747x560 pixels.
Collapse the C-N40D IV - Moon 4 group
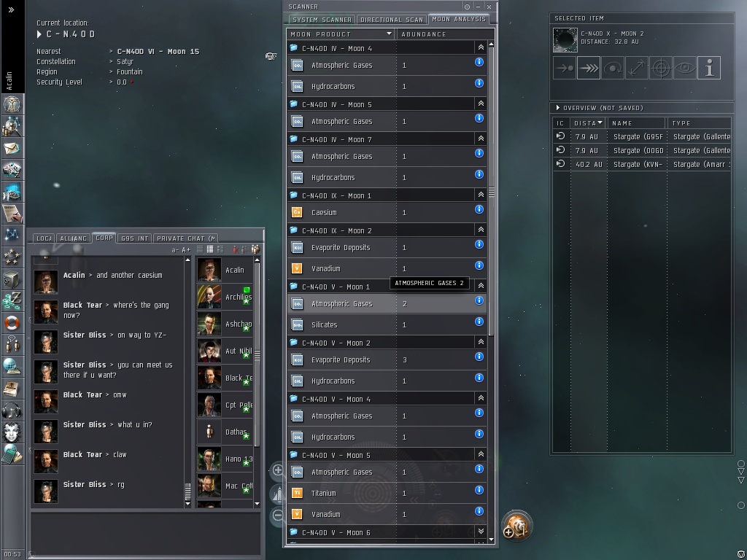click(481, 47)
